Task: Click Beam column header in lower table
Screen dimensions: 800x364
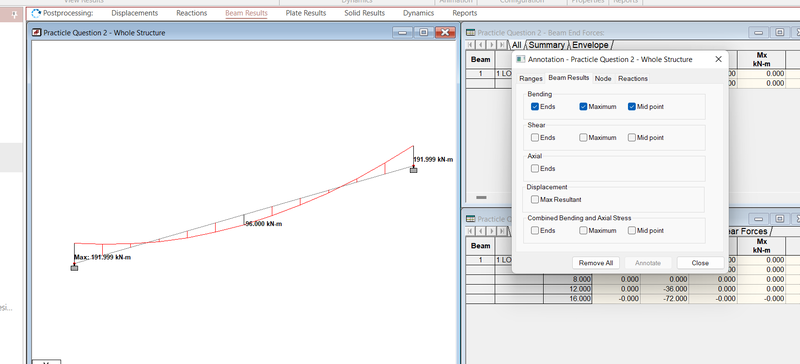Action: click(480, 246)
